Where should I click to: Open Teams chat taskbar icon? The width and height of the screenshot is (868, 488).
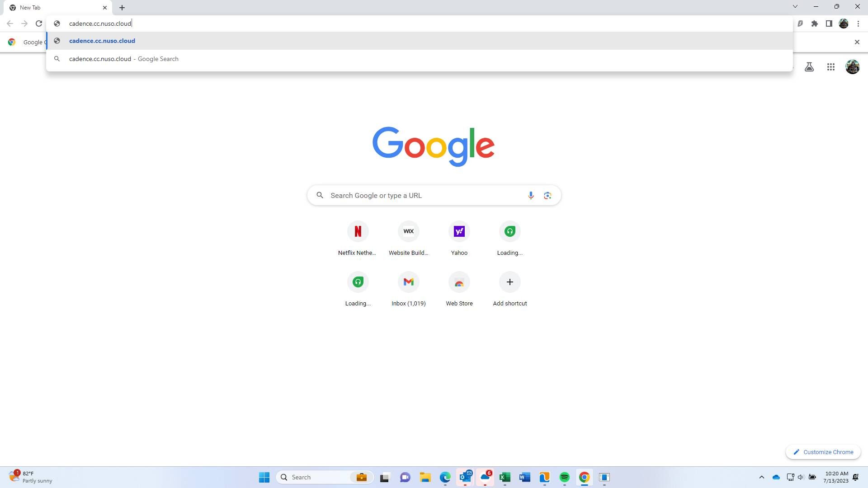click(405, 477)
